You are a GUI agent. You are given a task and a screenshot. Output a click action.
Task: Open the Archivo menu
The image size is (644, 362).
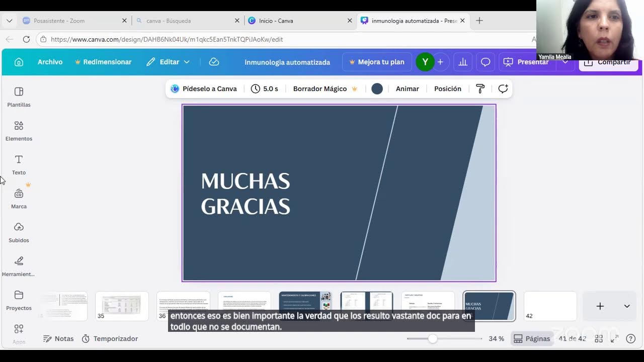pos(50,62)
